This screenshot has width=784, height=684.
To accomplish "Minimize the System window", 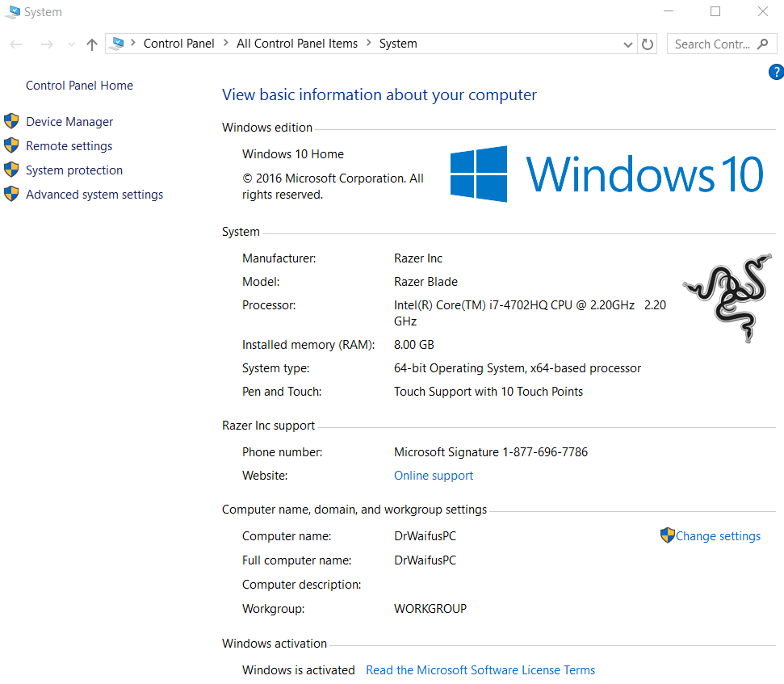I will pos(669,11).
